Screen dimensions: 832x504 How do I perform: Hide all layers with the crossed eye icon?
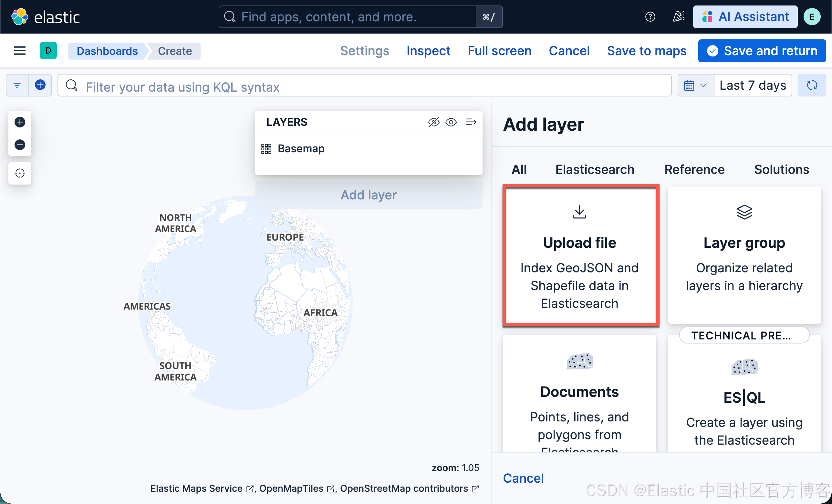click(x=434, y=122)
